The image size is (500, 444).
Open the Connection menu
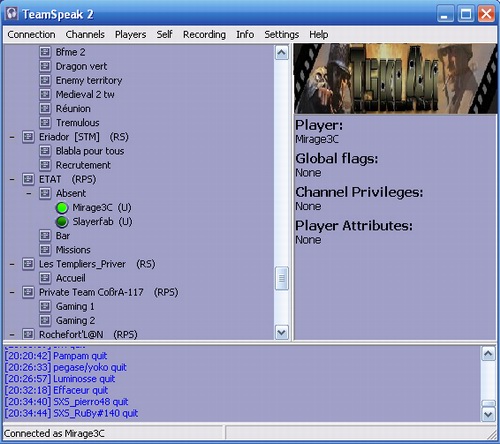point(31,34)
